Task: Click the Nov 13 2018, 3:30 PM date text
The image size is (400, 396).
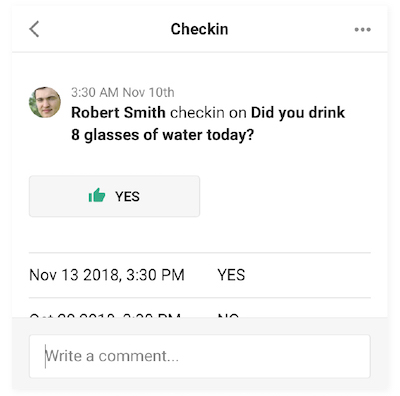Action: (x=107, y=275)
